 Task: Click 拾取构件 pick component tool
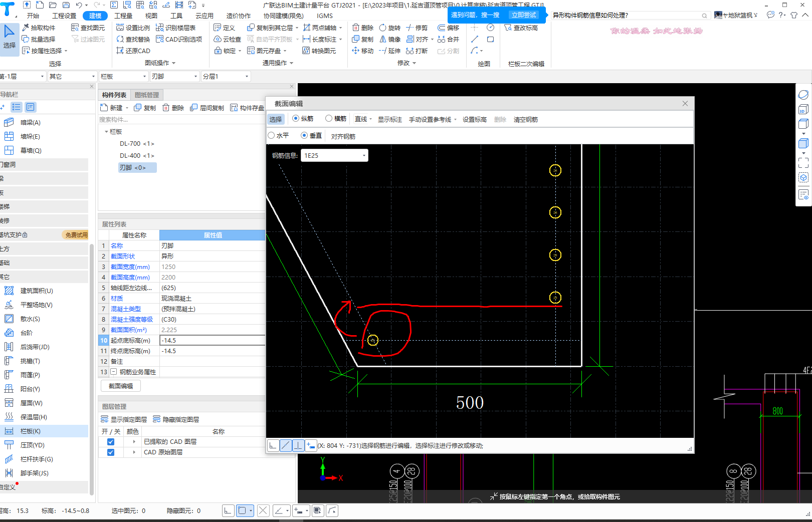[39, 28]
